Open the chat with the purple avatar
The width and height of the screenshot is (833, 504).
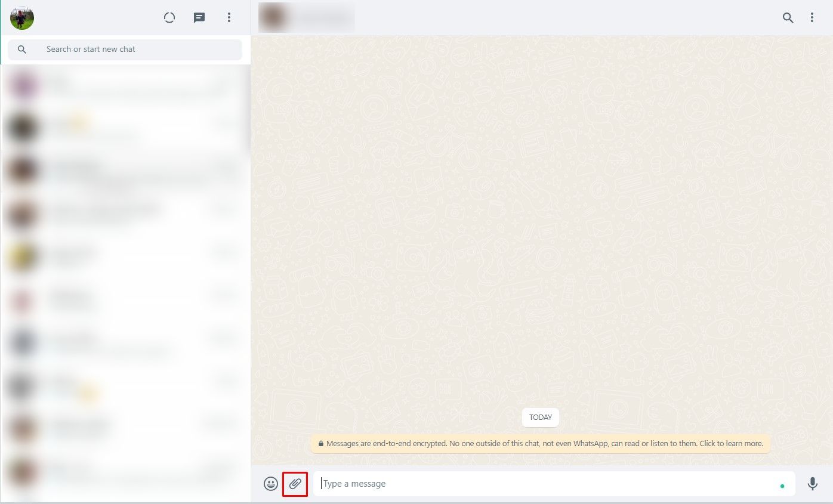(125, 86)
